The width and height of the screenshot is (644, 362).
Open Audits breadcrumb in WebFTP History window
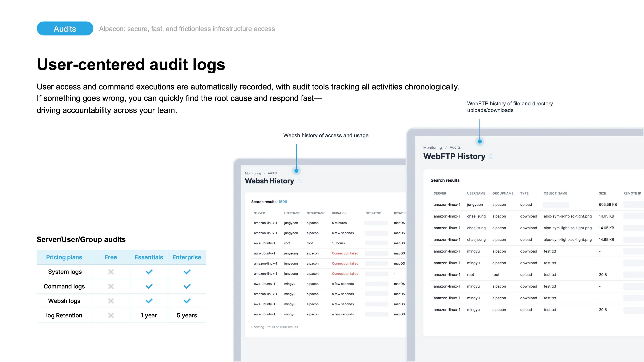click(x=455, y=147)
